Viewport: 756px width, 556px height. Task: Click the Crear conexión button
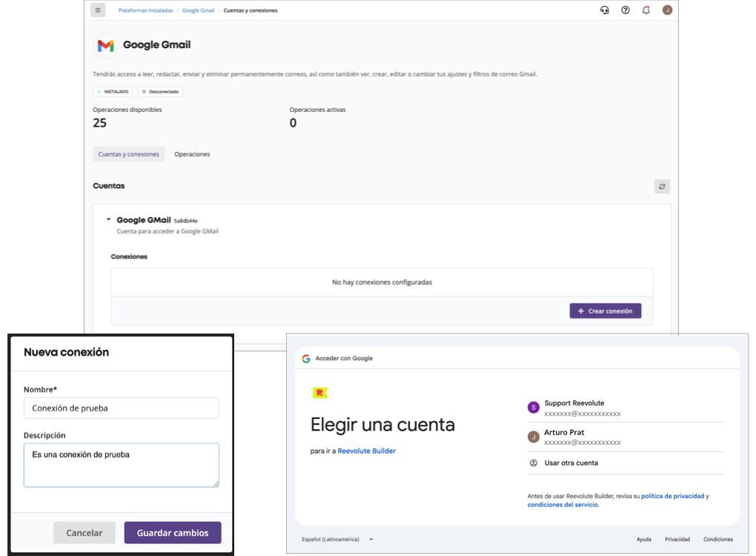pos(606,311)
